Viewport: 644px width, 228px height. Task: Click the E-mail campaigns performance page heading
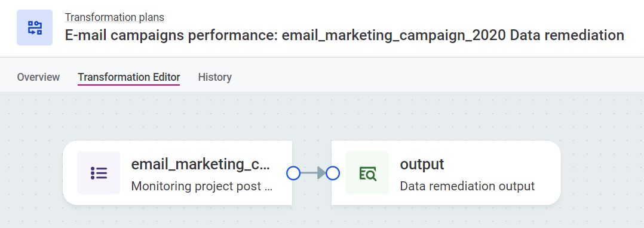point(345,35)
